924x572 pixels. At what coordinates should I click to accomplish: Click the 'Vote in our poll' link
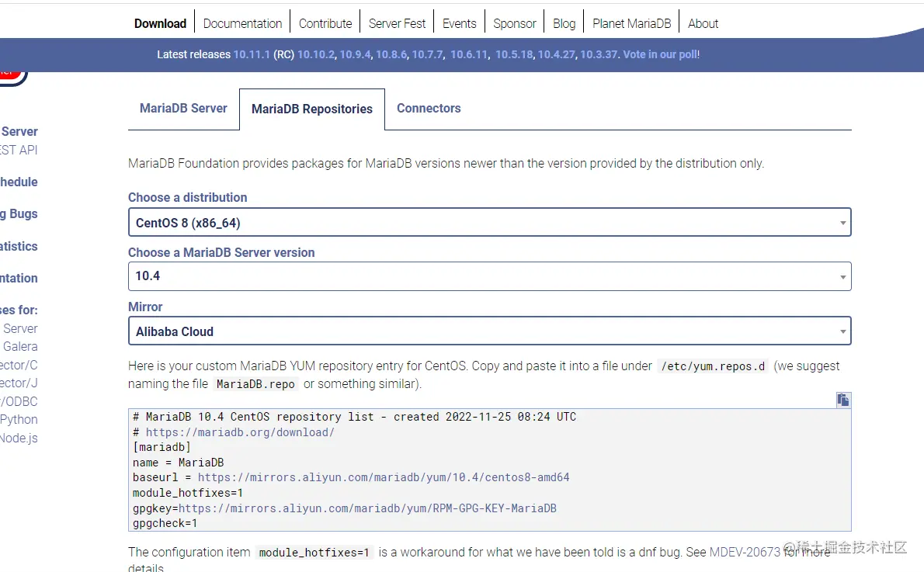(660, 54)
